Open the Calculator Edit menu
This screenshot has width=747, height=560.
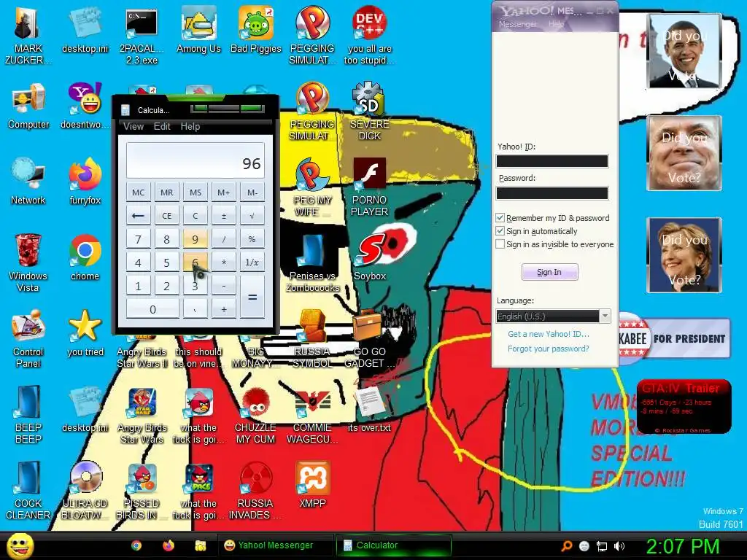click(x=162, y=126)
